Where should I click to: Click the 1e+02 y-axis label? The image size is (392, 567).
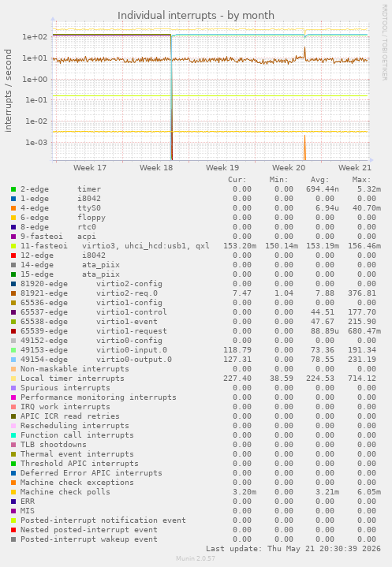point(35,37)
